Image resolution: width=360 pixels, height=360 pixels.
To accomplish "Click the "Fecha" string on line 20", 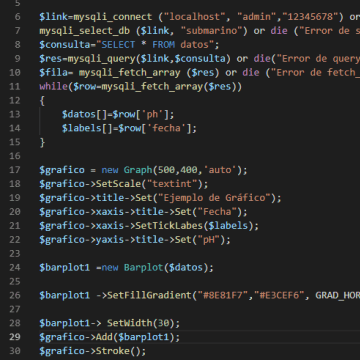I will click(217, 212).
